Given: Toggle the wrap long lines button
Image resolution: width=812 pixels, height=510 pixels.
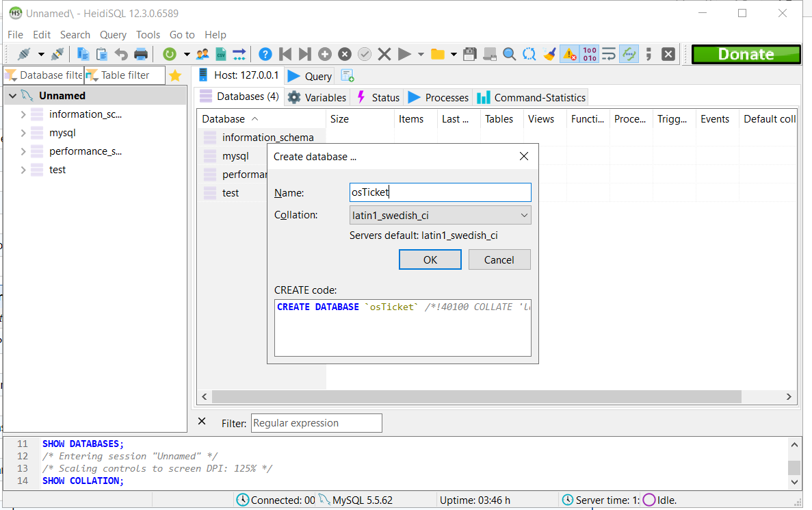Looking at the screenshot, I should pyautogui.click(x=609, y=54).
